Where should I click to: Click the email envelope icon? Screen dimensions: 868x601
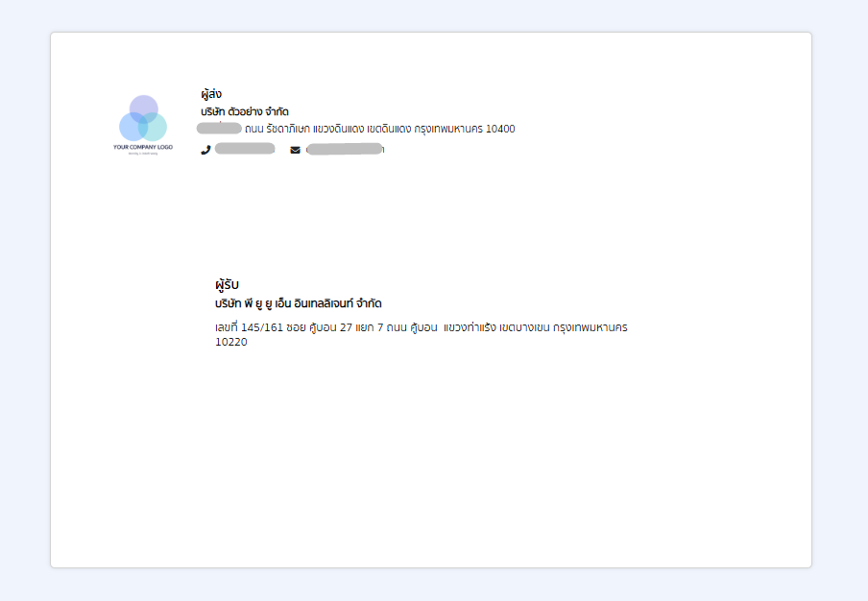296,150
